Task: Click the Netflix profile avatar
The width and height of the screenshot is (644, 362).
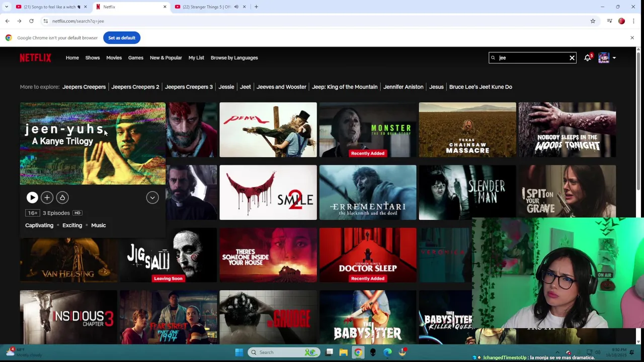Action: pyautogui.click(x=604, y=58)
